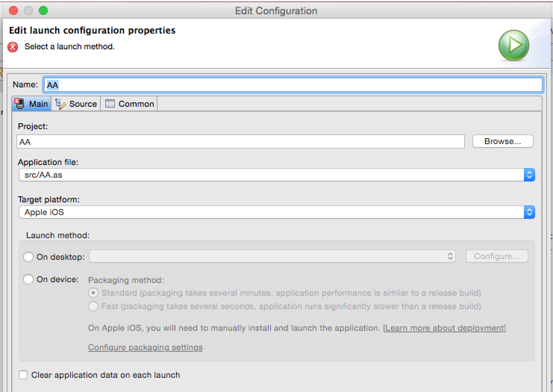Choose Fast packaging method
The width and height of the screenshot is (553, 392).
point(93,306)
